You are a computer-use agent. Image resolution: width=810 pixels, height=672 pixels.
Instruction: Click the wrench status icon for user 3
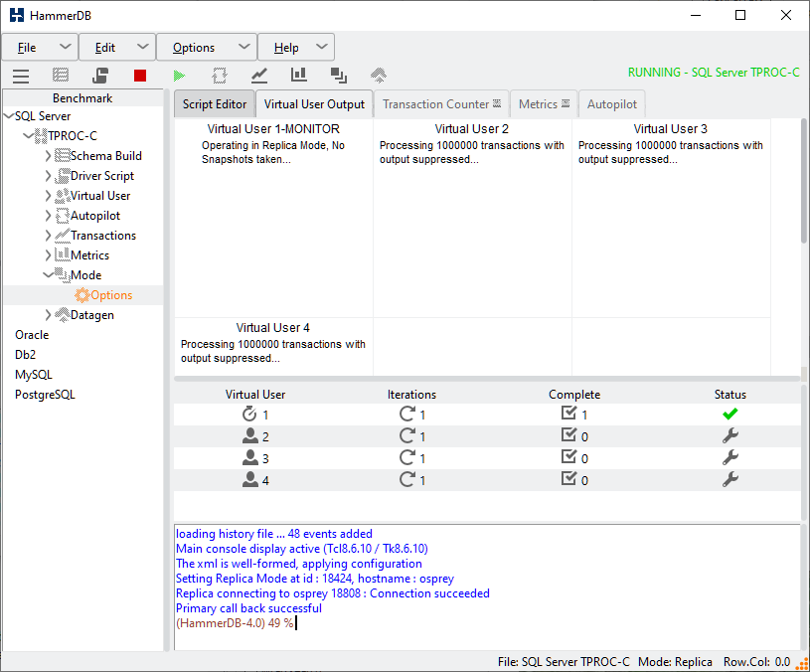[729, 457]
